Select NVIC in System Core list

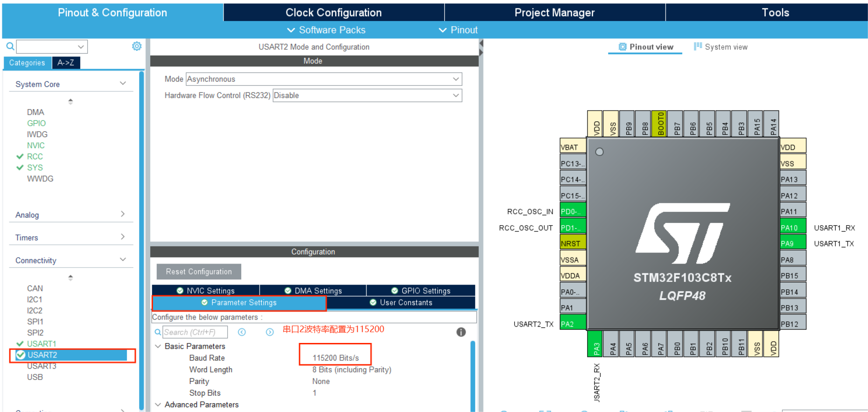35,146
